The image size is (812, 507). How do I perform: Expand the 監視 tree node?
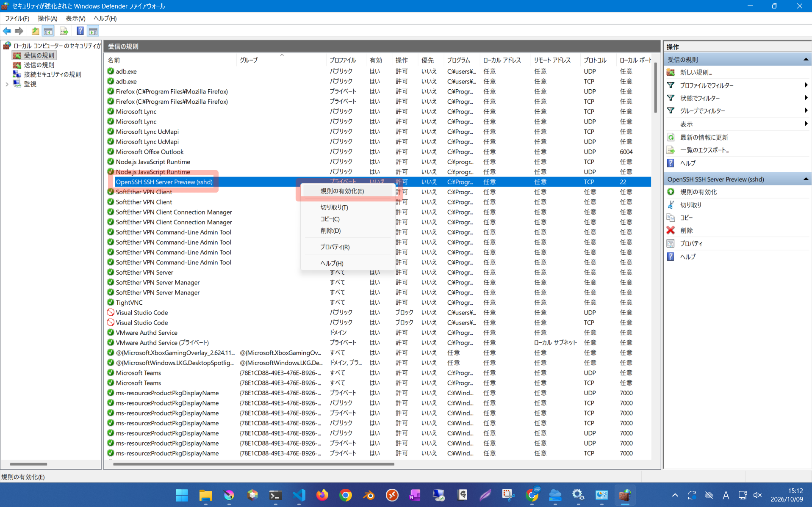click(x=7, y=84)
